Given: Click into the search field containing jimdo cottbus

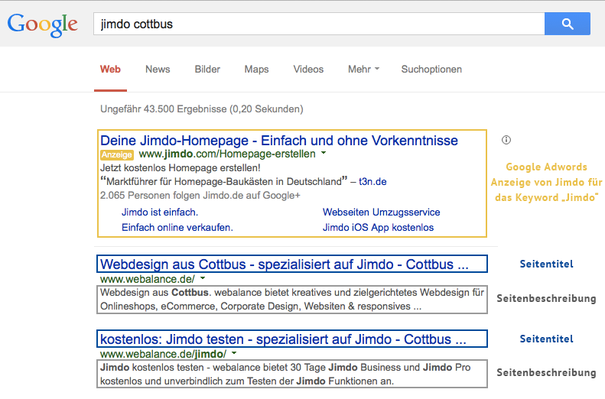Looking at the screenshot, I should point(319,24).
